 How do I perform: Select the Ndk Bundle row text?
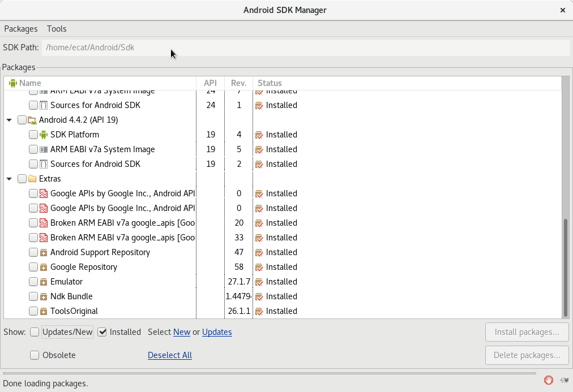[x=71, y=296]
